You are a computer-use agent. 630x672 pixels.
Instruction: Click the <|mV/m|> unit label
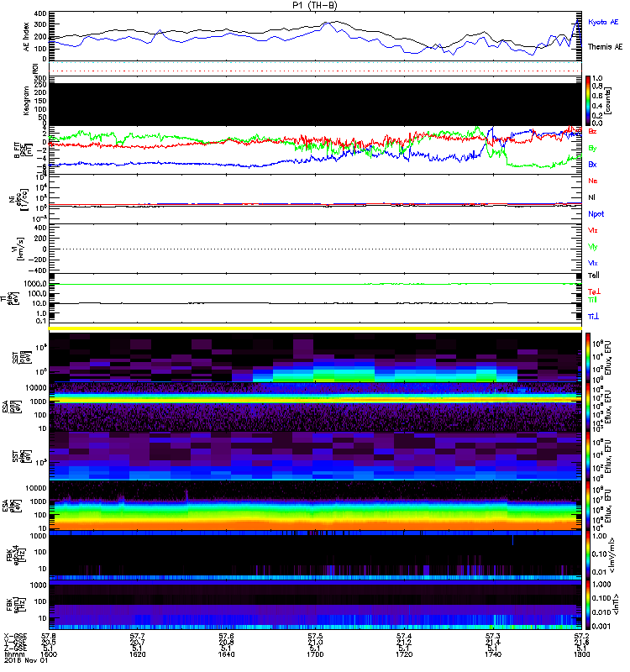pyautogui.click(x=613, y=555)
